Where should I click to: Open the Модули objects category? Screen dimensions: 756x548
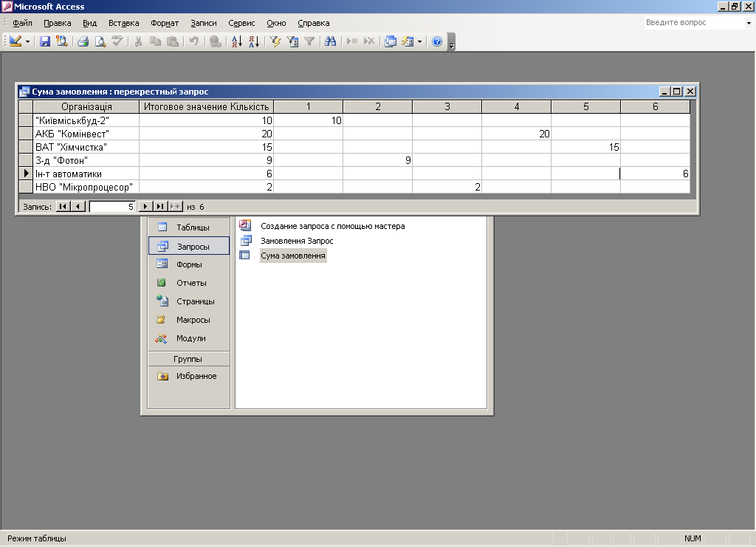189,338
